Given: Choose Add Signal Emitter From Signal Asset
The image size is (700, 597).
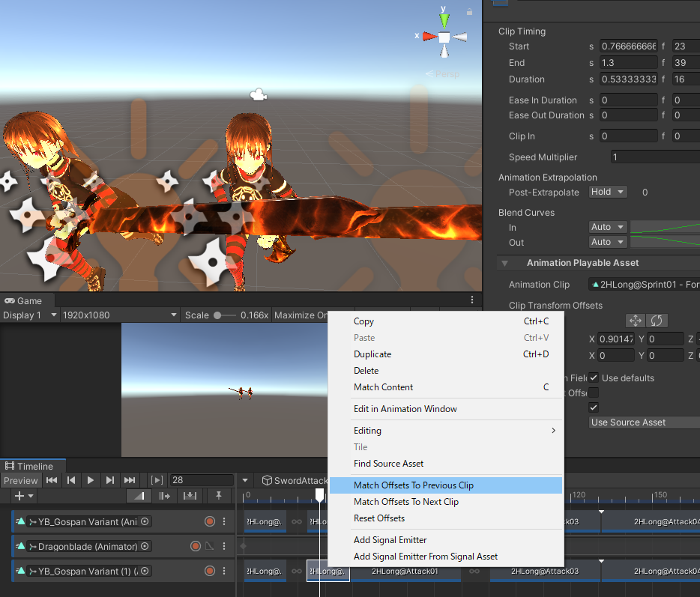Looking at the screenshot, I should pyautogui.click(x=445, y=557).
